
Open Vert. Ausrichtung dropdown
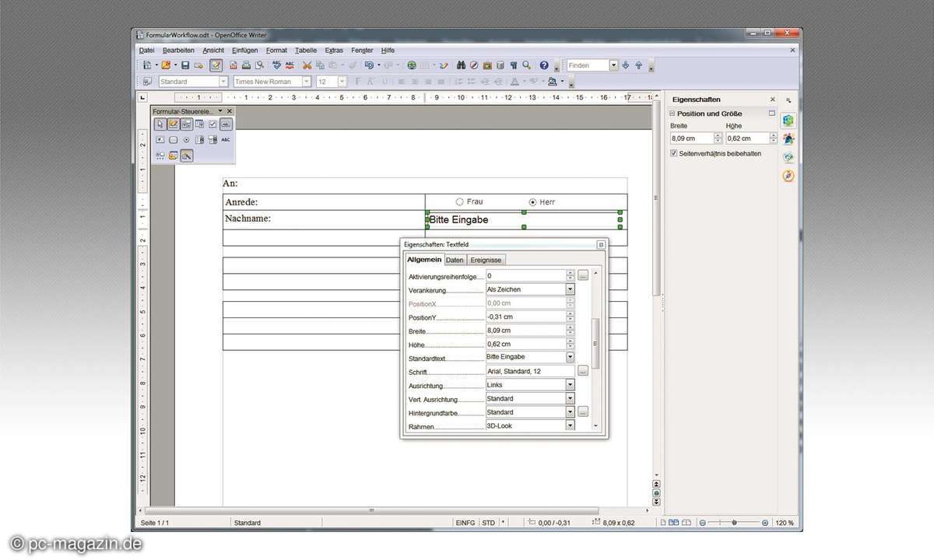(x=570, y=398)
